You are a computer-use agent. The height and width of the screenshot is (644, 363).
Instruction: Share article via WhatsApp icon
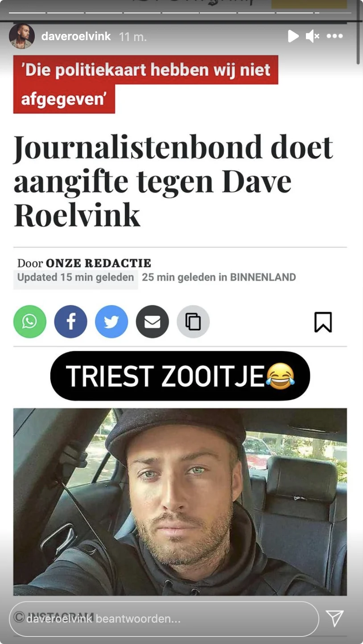pos(30,322)
